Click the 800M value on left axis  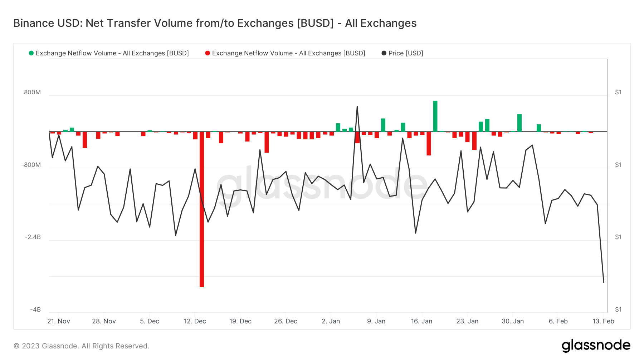(x=32, y=92)
